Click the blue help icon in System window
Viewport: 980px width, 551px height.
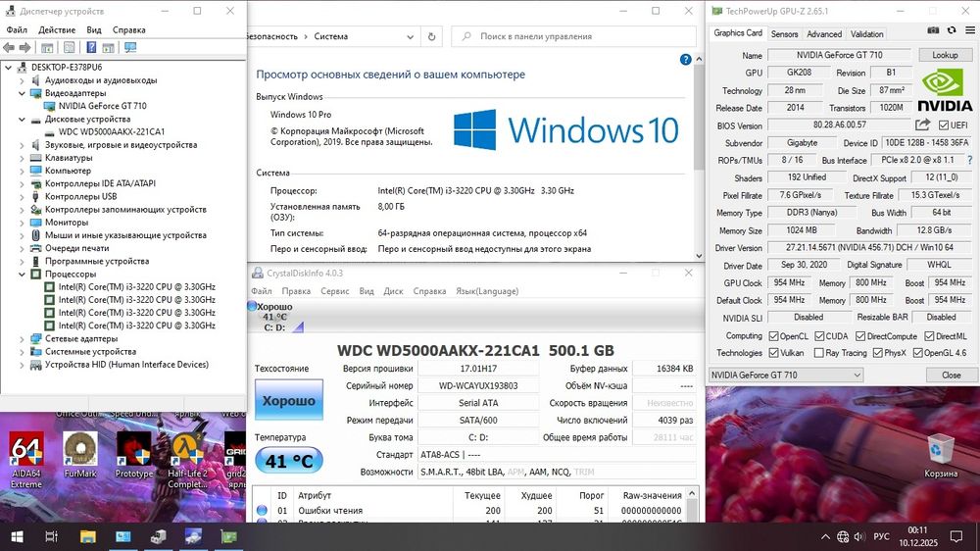(686, 60)
